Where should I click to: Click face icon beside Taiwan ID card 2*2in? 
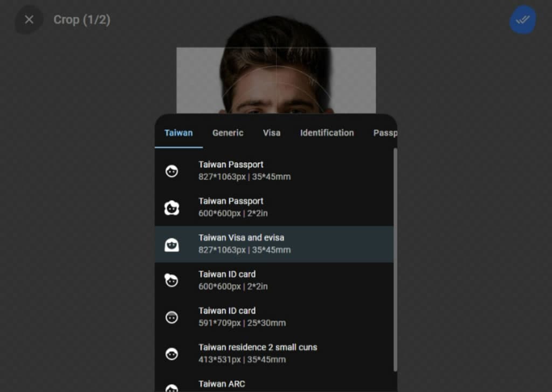point(171,281)
